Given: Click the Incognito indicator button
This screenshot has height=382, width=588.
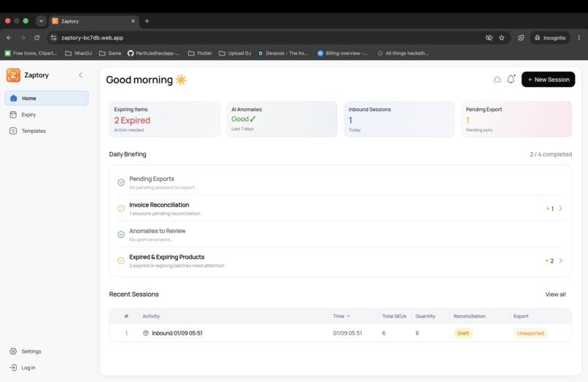Looking at the screenshot, I should click(x=550, y=37).
